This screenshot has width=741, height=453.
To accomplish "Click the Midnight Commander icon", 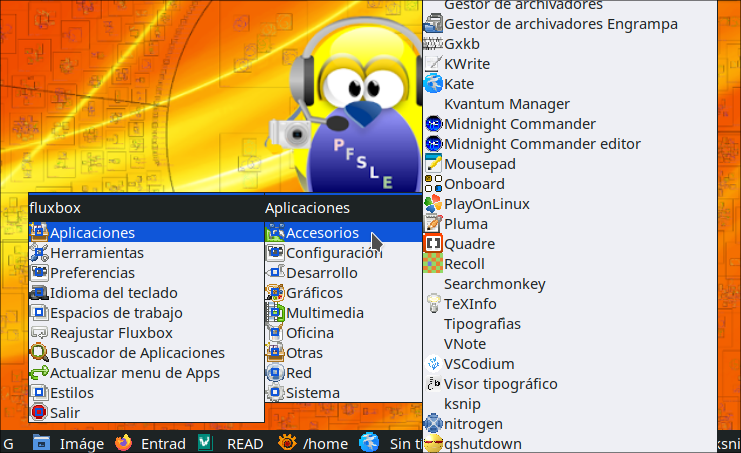I will (433, 123).
